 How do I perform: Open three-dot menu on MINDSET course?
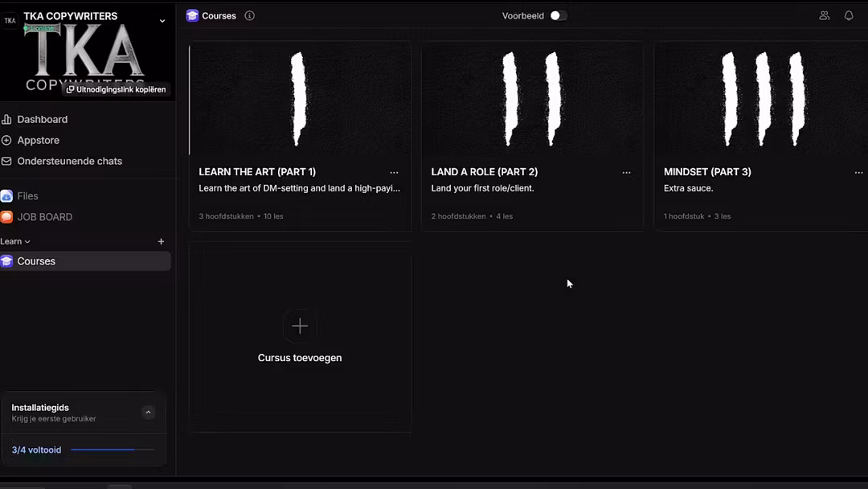(x=858, y=172)
